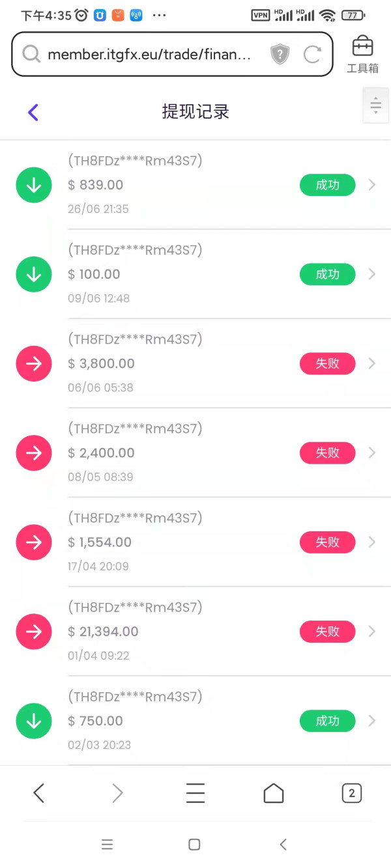Tap the search magnifier in URL bar

pos(31,55)
